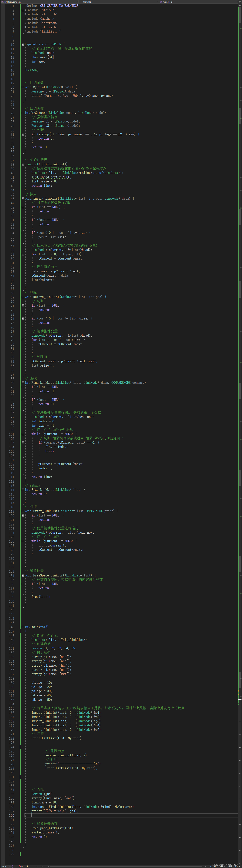Click the 'list->head.next = NULL;' line
Screen dimensions: 242x868
[x=51, y=177]
